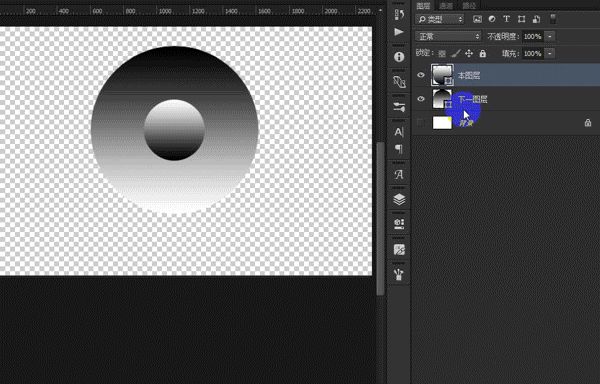Switch to the 通道 Channels tab

pyautogui.click(x=446, y=5)
